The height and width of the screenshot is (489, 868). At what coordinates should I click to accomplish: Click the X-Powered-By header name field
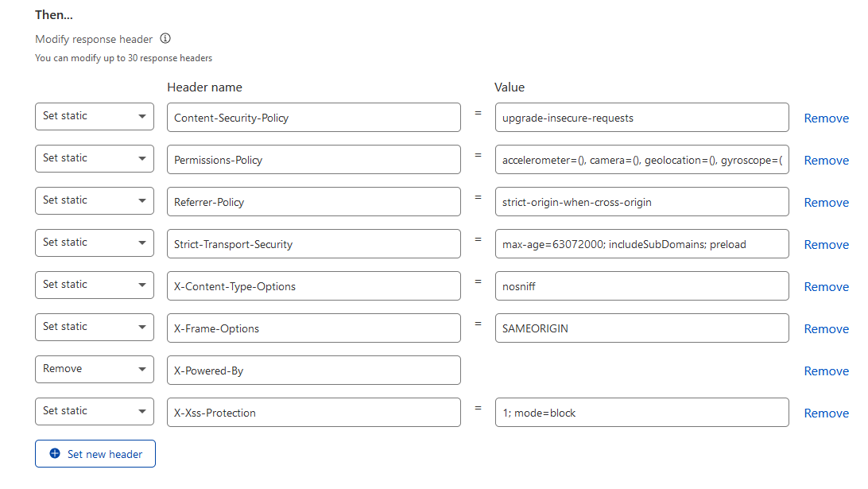pyautogui.click(x=313, y=371)
